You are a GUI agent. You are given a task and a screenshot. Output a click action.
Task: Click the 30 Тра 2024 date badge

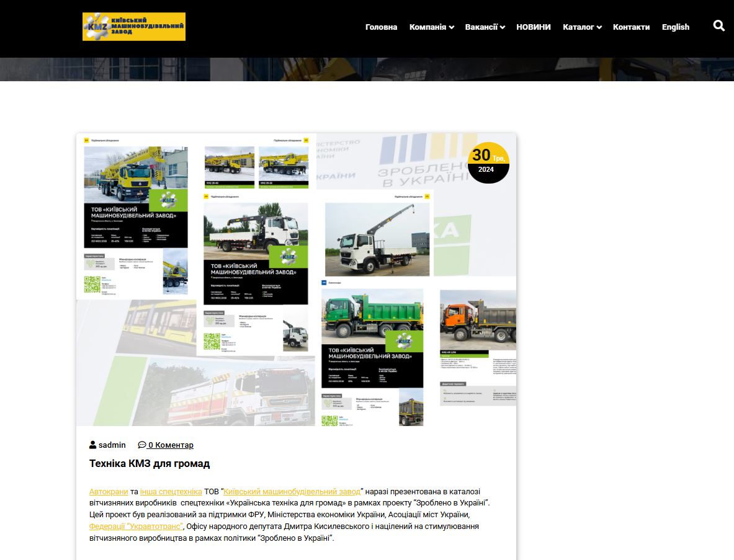pyautogui.click(x=488, y=163)
